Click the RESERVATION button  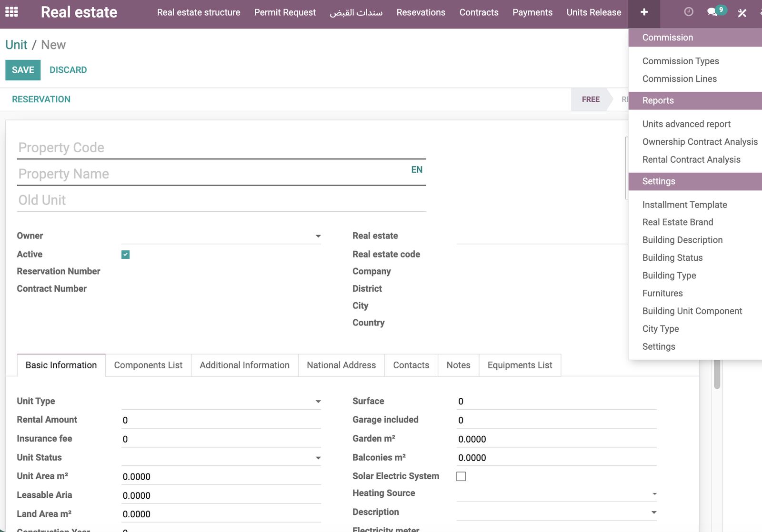(x=41, y=99)
